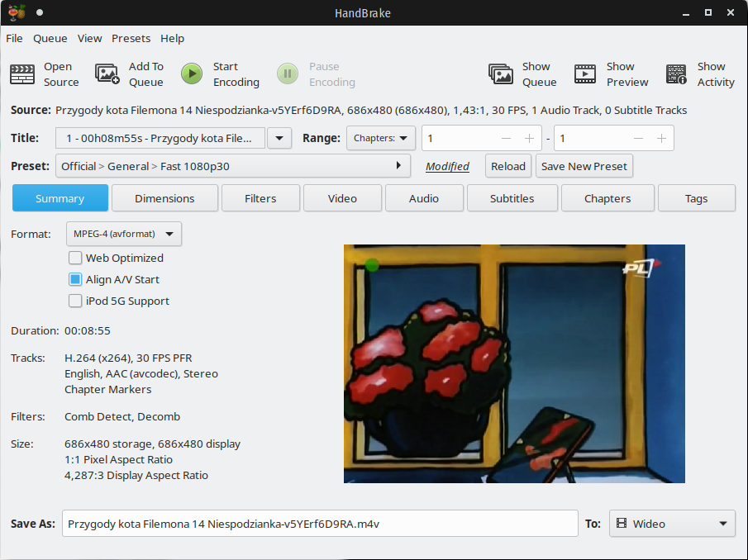Switch to the Tags tab

(697, 198)
